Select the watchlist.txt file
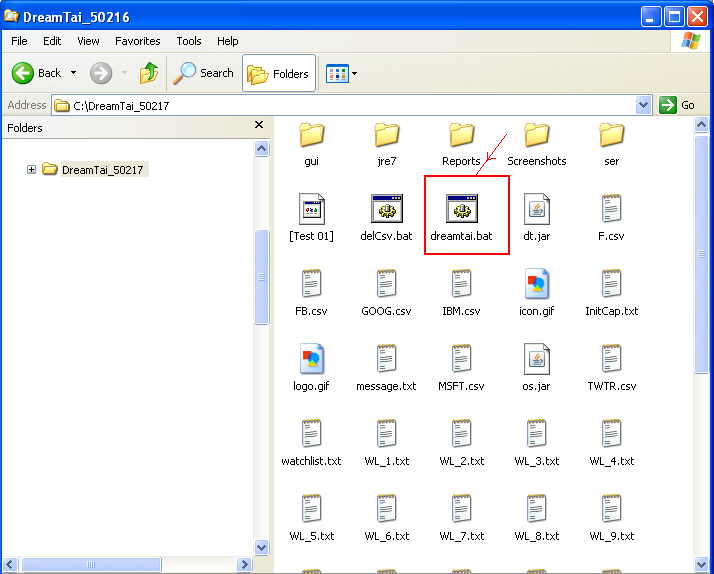The image size is (714, 574). [311, 442]
